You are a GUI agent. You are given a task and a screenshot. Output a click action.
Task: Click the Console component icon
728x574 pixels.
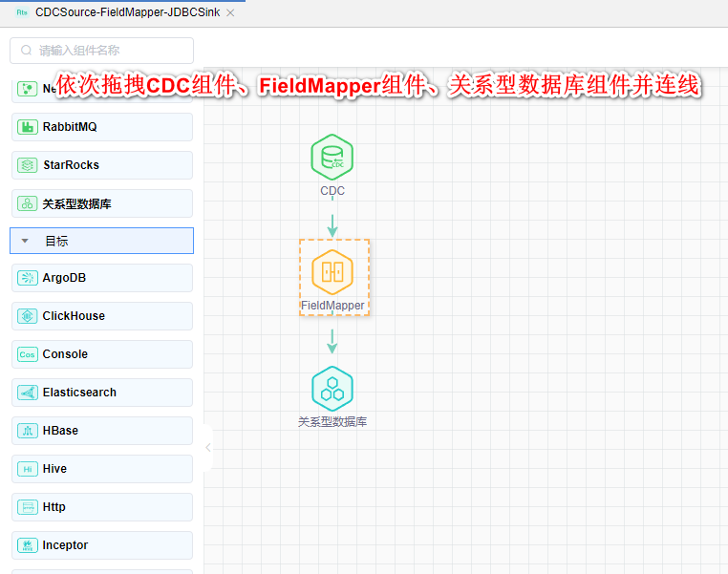[28, 354]
